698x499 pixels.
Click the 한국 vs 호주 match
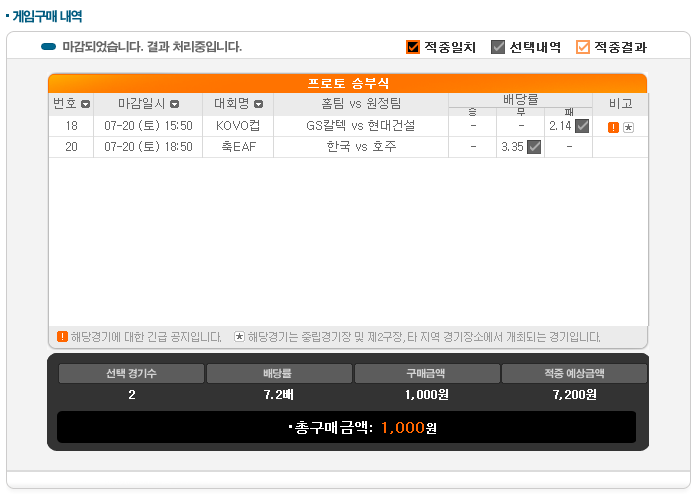(360, 147)
